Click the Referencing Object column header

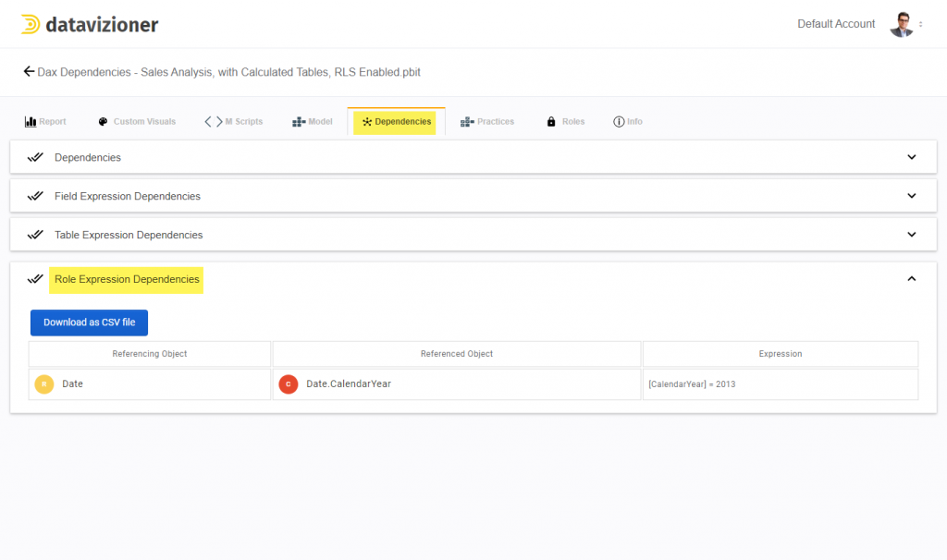point(150,354)
